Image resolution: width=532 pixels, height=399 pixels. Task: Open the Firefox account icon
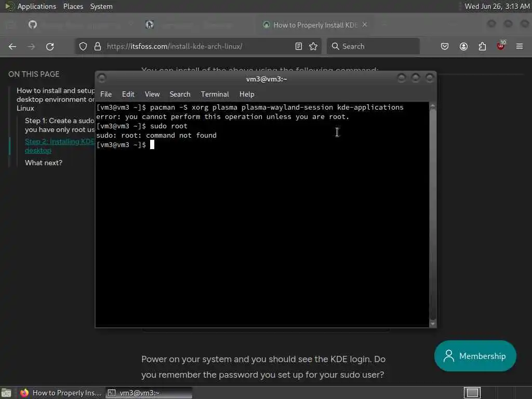tap(463, 46)
